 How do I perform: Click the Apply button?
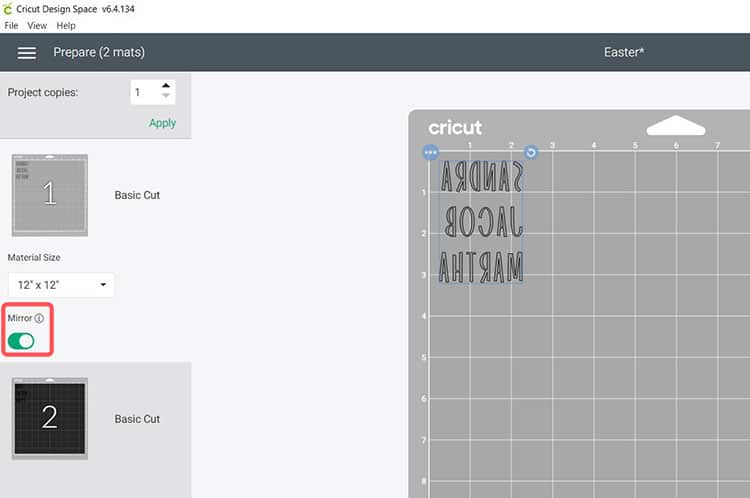click(163, 123)
